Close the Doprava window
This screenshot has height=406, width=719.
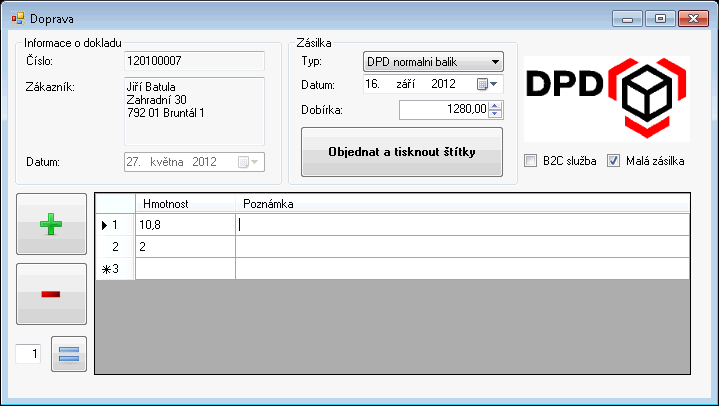[x=693, y=19]
